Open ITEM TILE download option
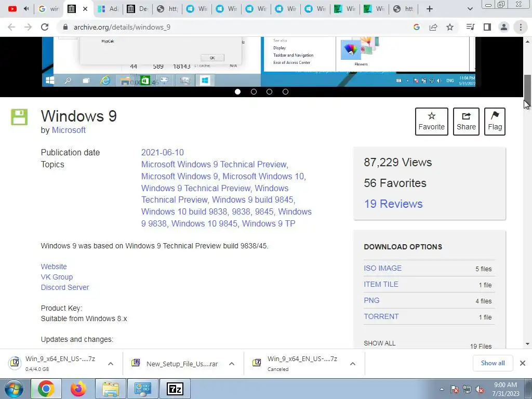 pos(381,284)
